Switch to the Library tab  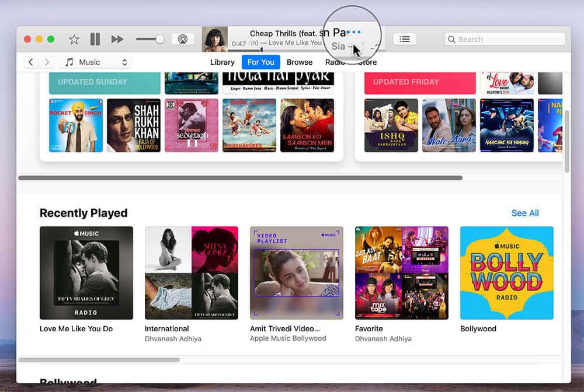coord(223,62)
